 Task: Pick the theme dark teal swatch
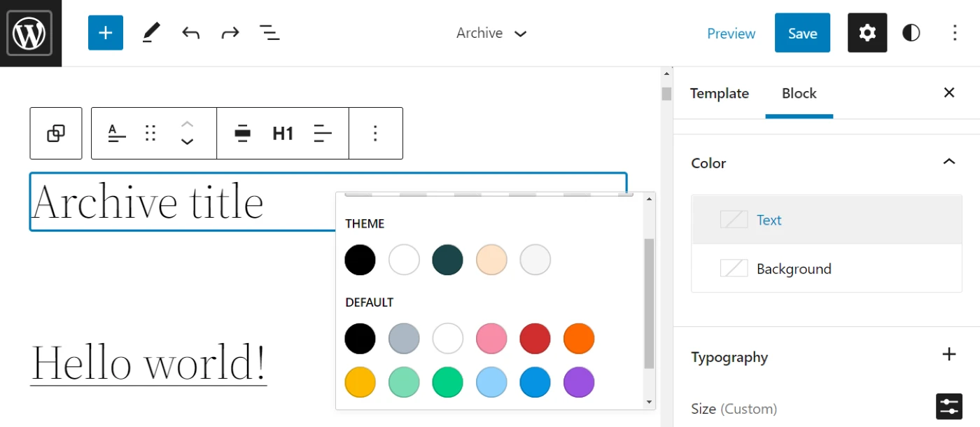[x=448, y=260]
